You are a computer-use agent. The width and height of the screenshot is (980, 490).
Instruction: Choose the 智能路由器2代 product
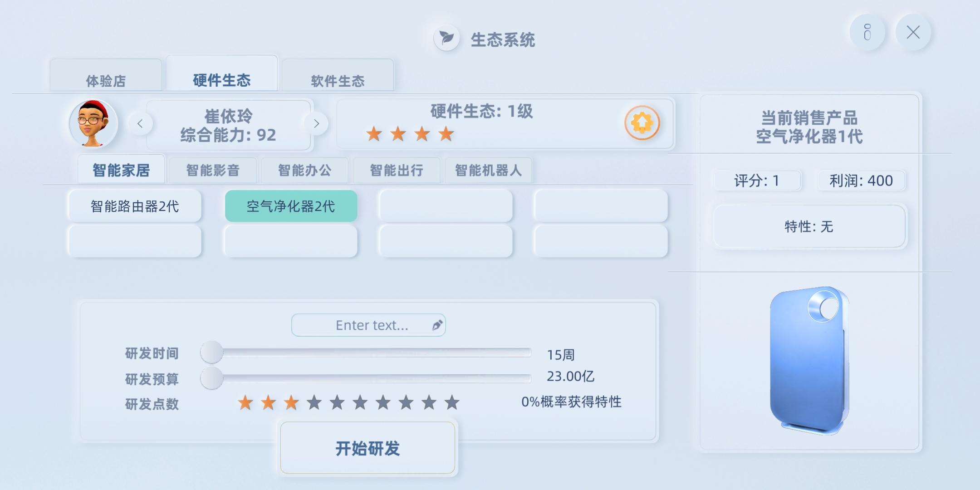click(x=135, y=206)
